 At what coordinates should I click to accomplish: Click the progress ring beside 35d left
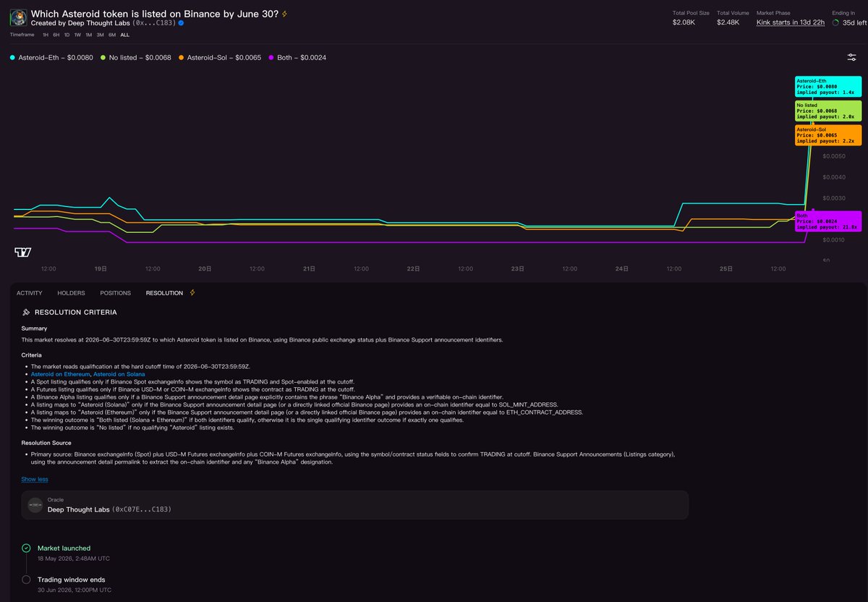point(836,22)
